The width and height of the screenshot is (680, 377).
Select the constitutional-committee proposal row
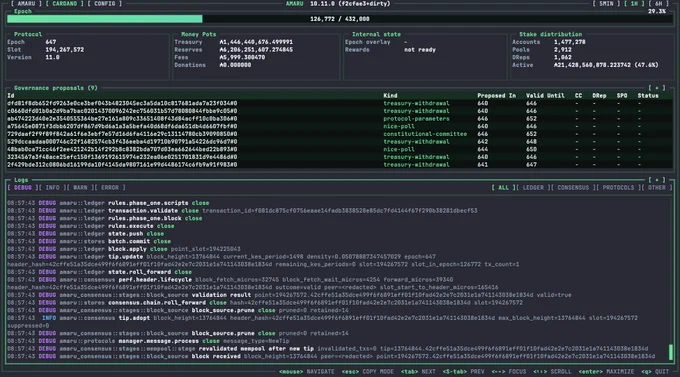[340, 134]
